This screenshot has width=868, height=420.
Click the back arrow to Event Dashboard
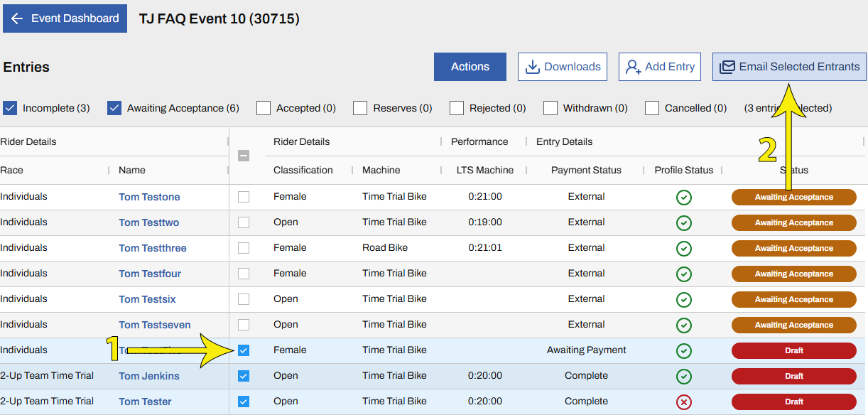point(17,18)
